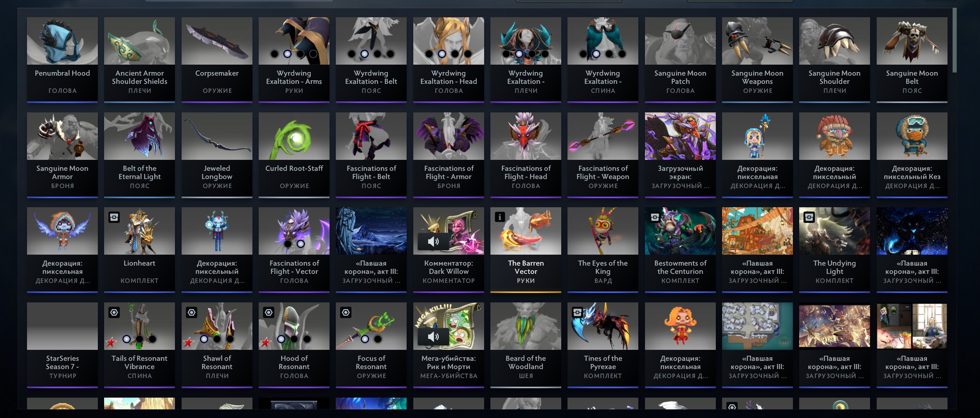The height and width of the screenshot is (418, 980).
Task: Open the StarSeries Season 7 tournament item
Action: [62, 345]
